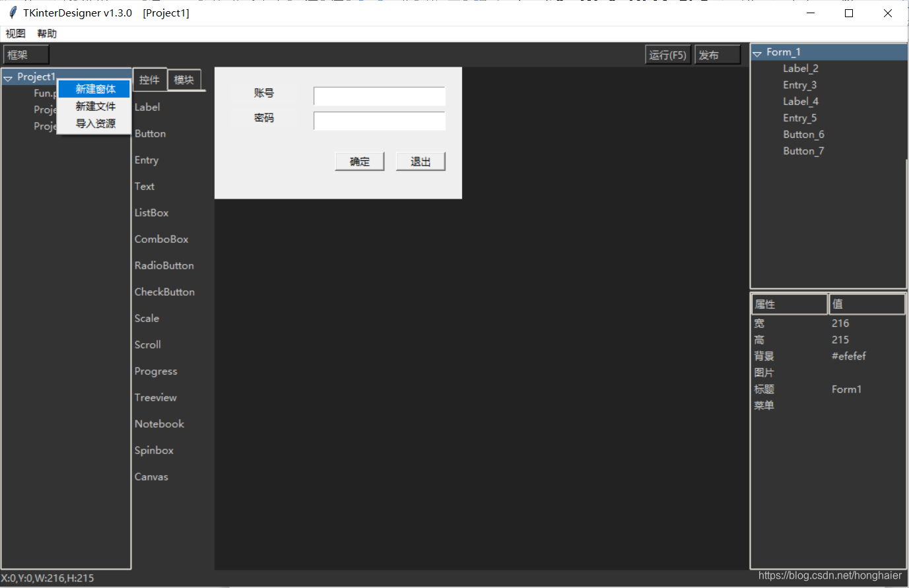This screenshot has width=909, height=588.
Task: Switch to the 模块 tab
Action: (184, 80)
